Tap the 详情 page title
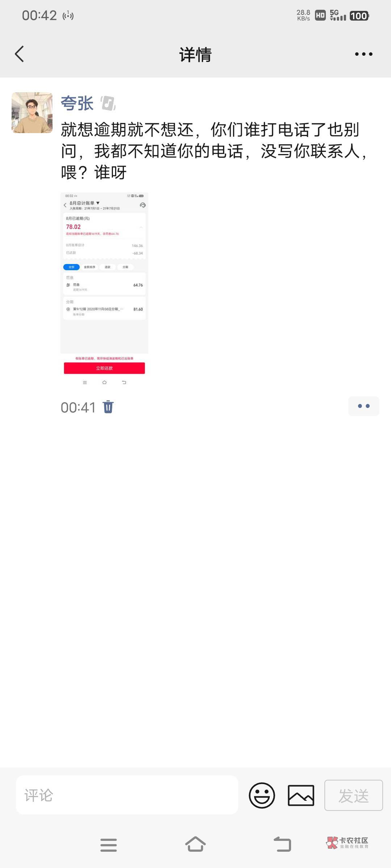The image size is (391, 868). click(195, 55)
